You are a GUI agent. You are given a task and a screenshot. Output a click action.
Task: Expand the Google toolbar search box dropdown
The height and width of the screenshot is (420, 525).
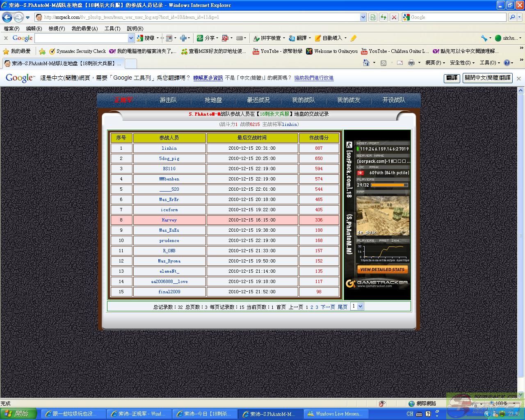click(x=131, y=38)
